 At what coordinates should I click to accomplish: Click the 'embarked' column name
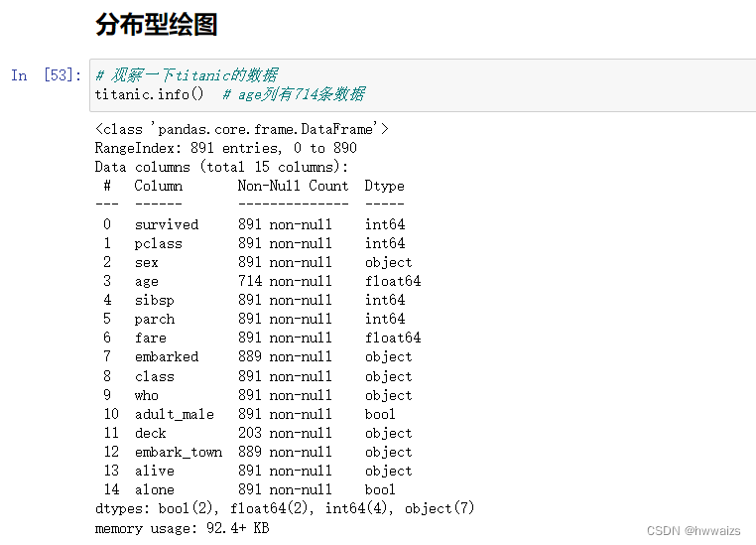pos(167,356)
